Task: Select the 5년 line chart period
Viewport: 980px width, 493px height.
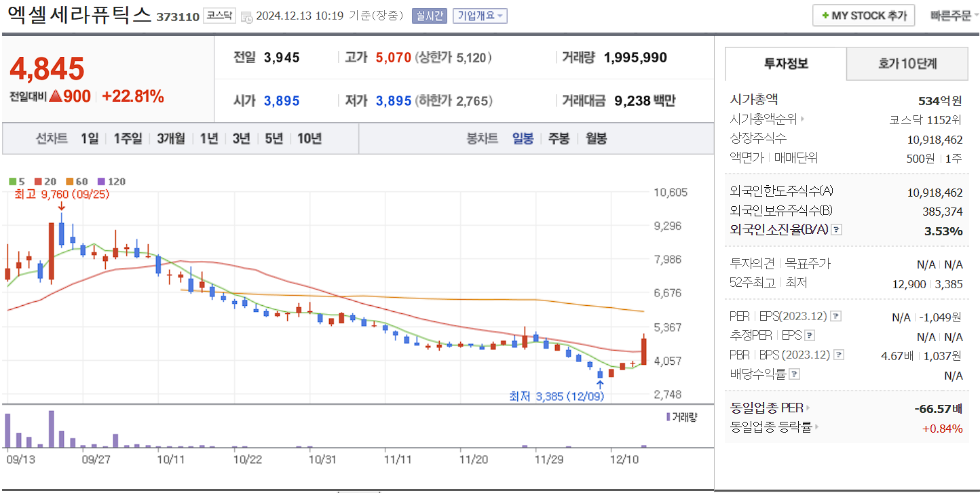Action: pos(274,139)
